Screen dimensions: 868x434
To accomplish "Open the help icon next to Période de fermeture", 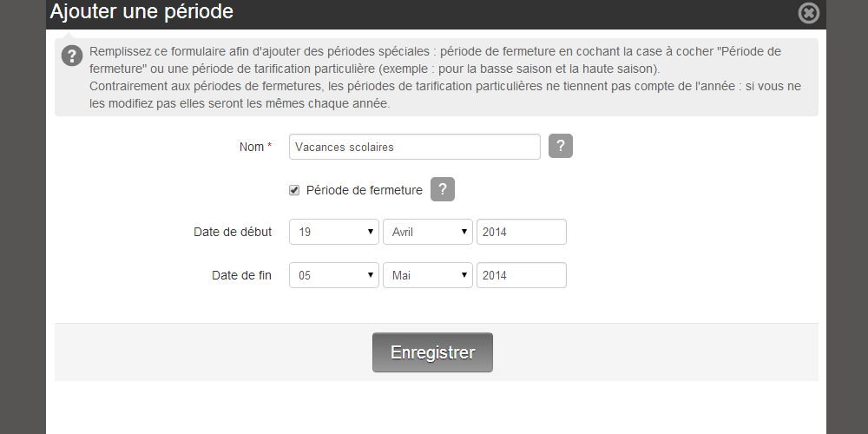I will click(x=443, y=189).
